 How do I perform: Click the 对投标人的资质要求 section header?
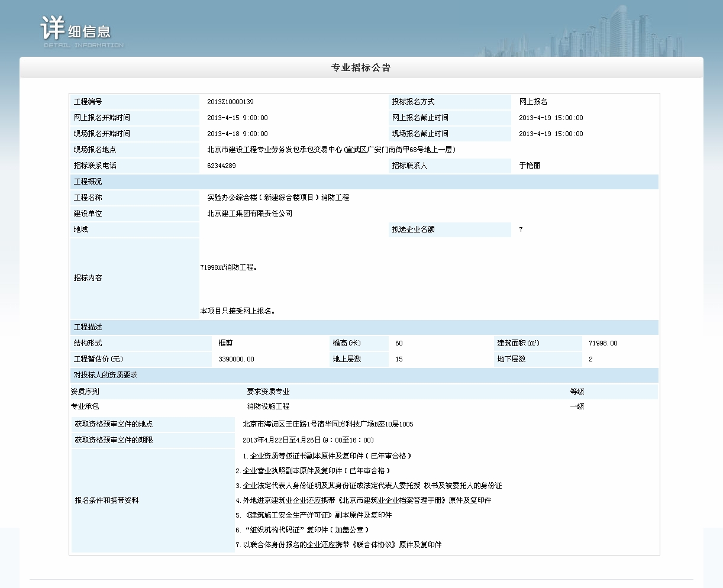tap(105, 375)
